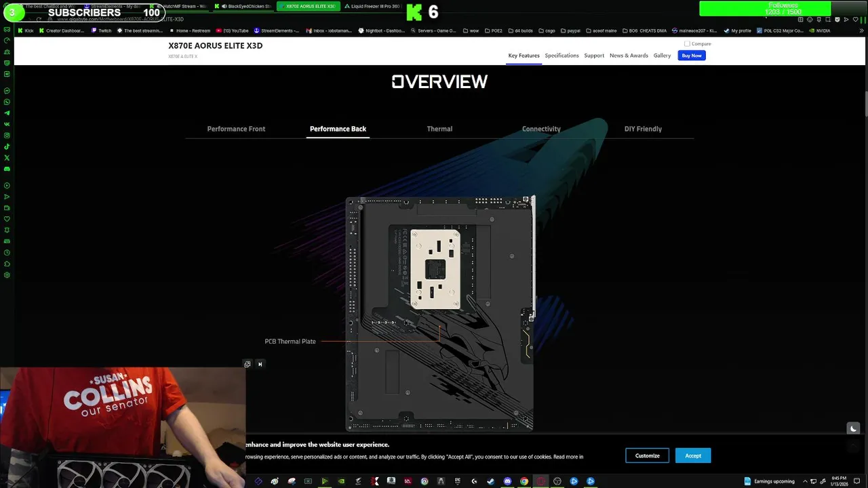Tick the Compare checkbox

687,43
